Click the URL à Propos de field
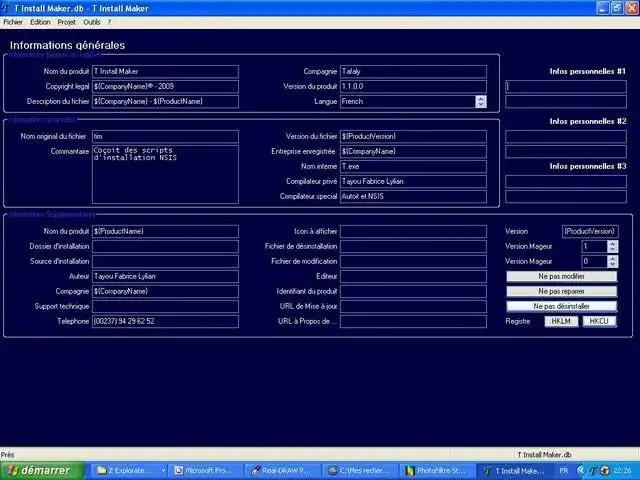Viewport: 640px width, 480px height. click(413, 321)
